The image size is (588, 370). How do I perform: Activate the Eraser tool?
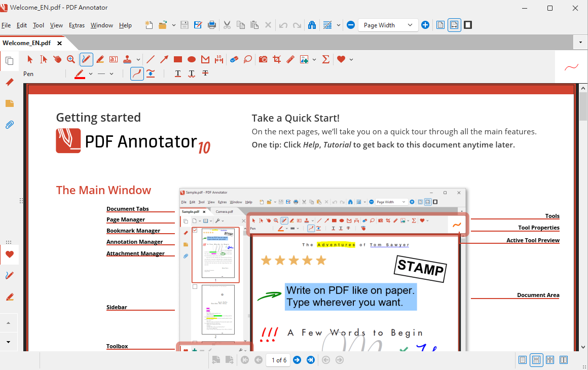point(234,59)
